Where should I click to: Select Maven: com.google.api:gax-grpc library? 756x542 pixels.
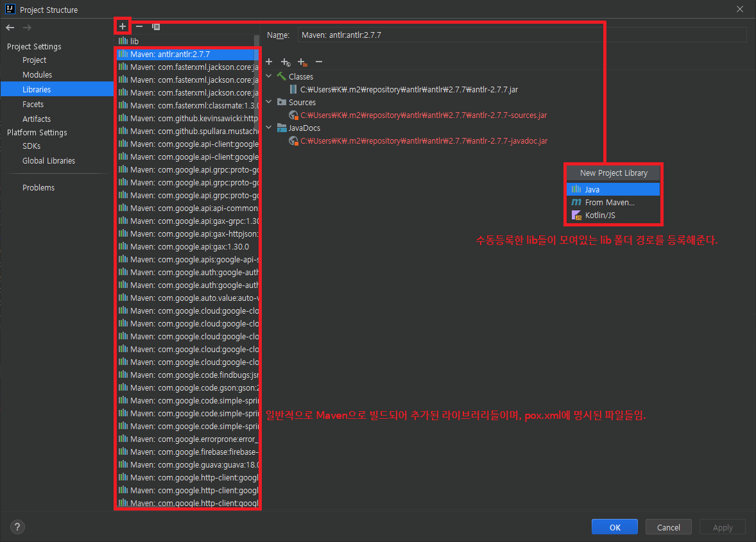pos(187,221)
